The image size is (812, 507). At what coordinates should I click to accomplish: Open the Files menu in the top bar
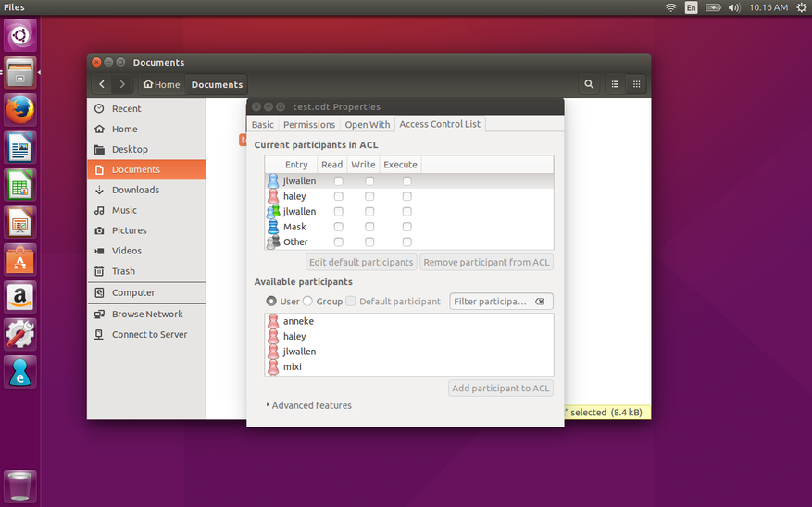pos(14,7)
